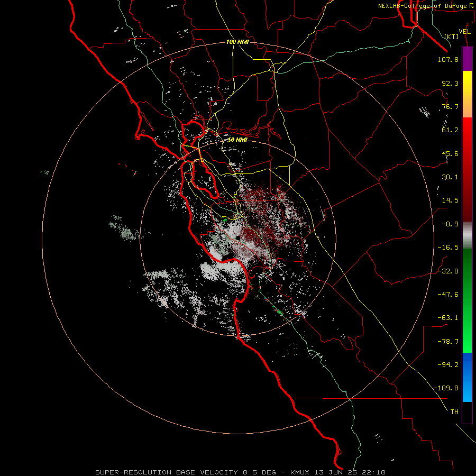This screenshot has height=476, width=476.
Task: Pick the yellow segment of the velocity scale
Action: click(x=467, y=82)
